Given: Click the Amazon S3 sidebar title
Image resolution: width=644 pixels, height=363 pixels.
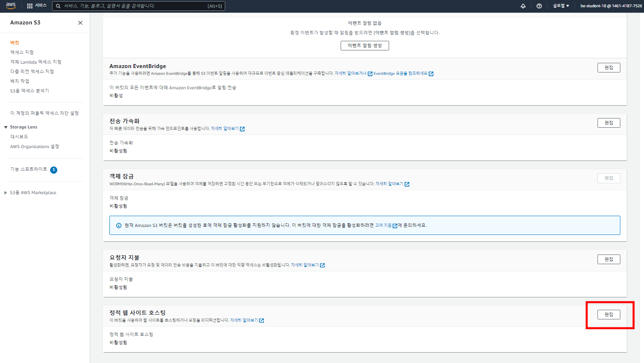Looking at the screenshot, I should [x=25, y=23].
